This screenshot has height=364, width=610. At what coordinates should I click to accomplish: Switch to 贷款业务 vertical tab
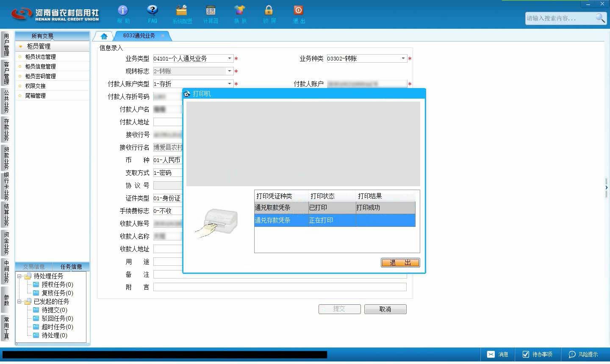click(x=6, y=157)
